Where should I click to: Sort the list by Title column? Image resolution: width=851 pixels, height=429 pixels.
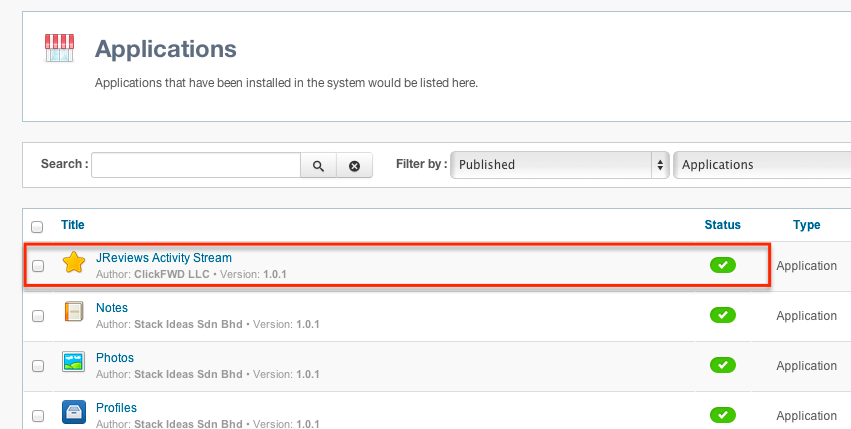coord(73,225)
